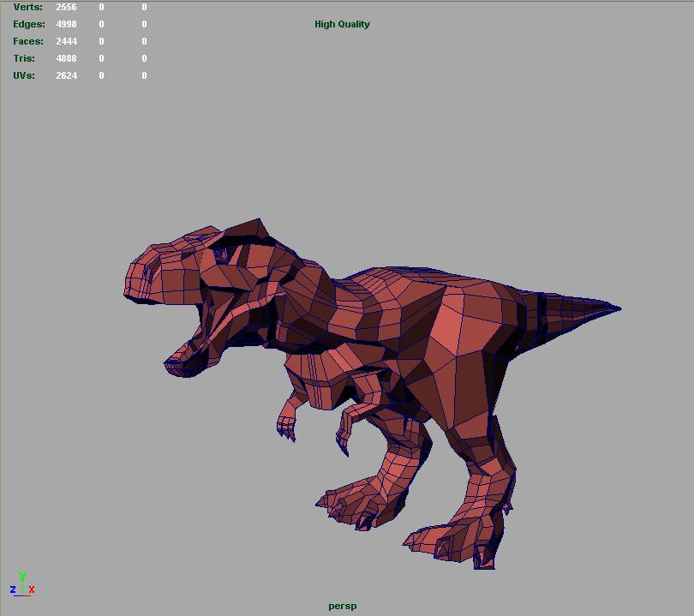This screenshot has width=694, height=616.
Task: Click the 'Verts:' heads-up display label
Action: pyautogui.click(x=28, y=7)
